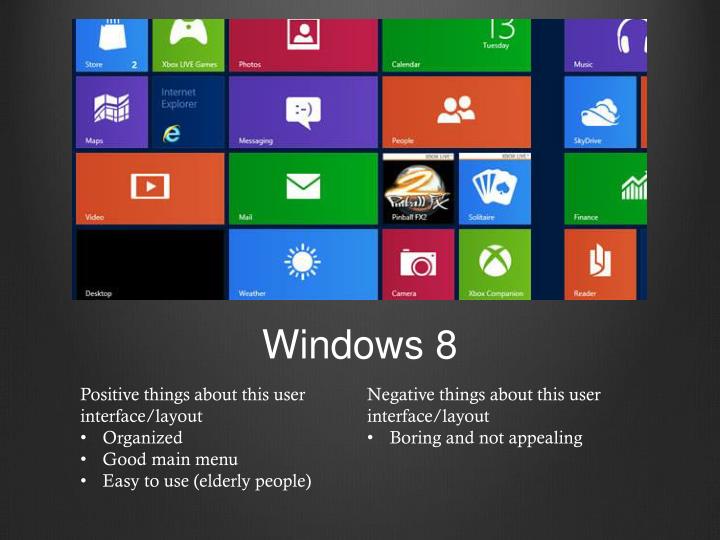Open the Xbox Companion tile
This screenshot has height=540, width=720.
pos(495,264)
